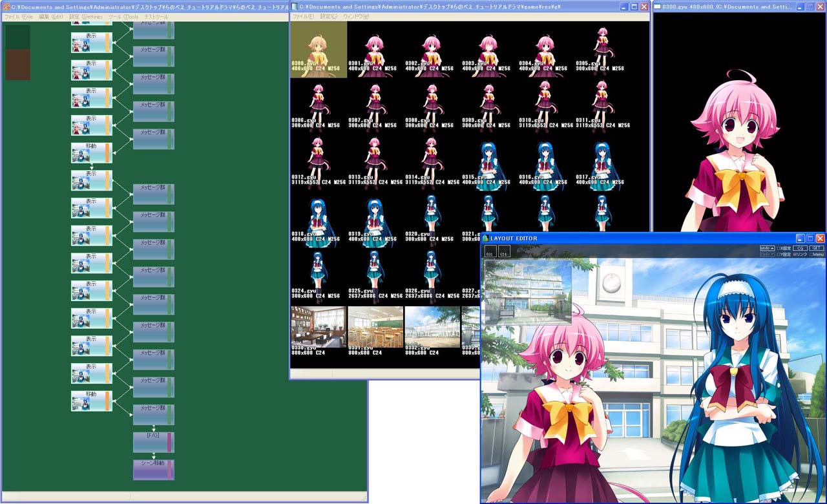Close the image browser window
Screen dimensions: 827x504
pos(644,6)
